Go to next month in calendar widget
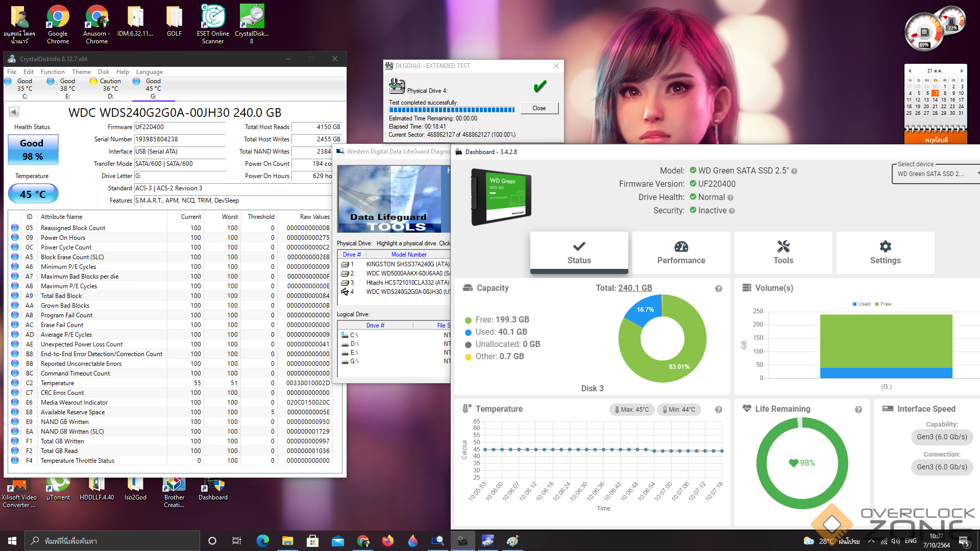 pyautogui.click(x=962, y=71)
